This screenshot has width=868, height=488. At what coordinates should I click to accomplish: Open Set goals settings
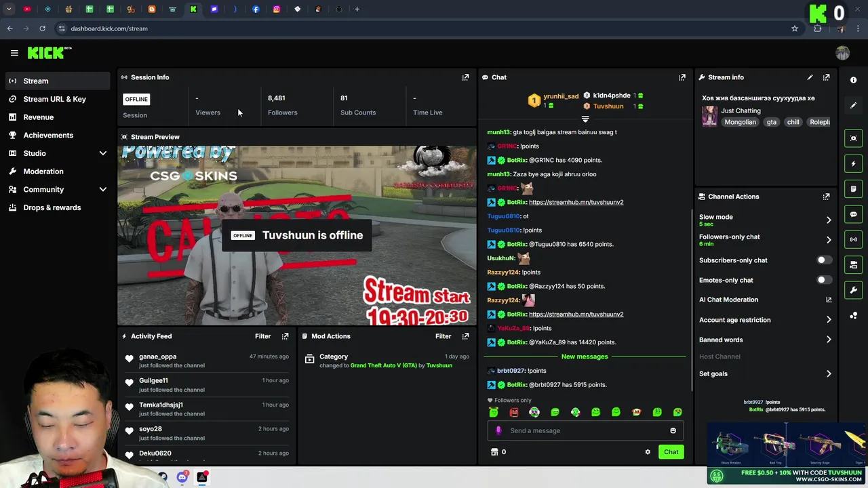[x=765, y=373]
